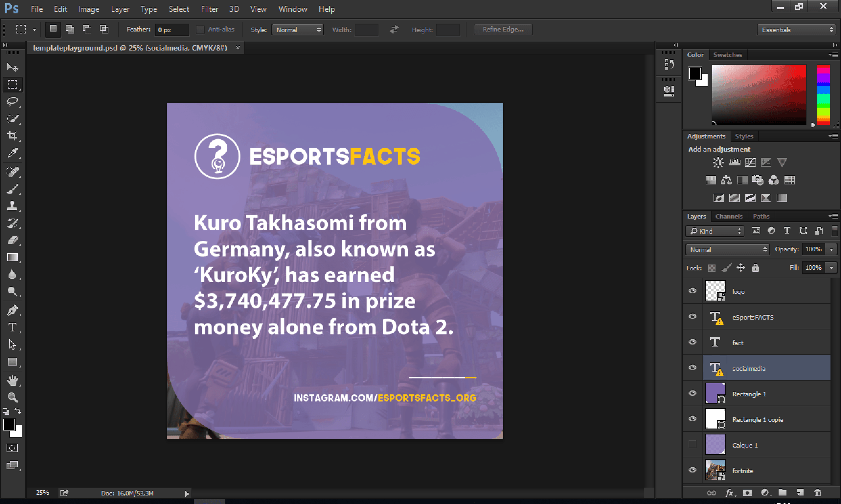Select the Crop tool

coord(12,136)
